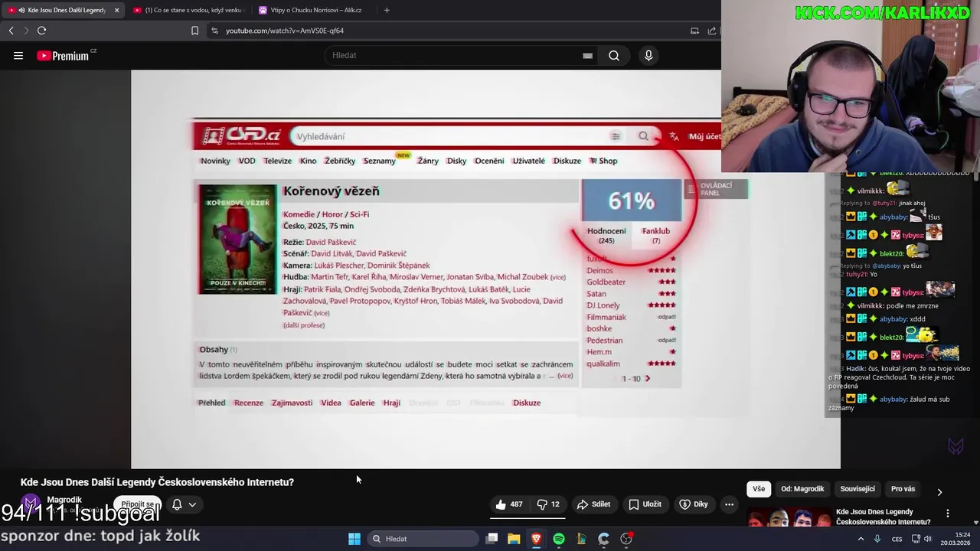Open Brave browser from taskbar
The image size is (980, 551).
click(x=536, y=539)
